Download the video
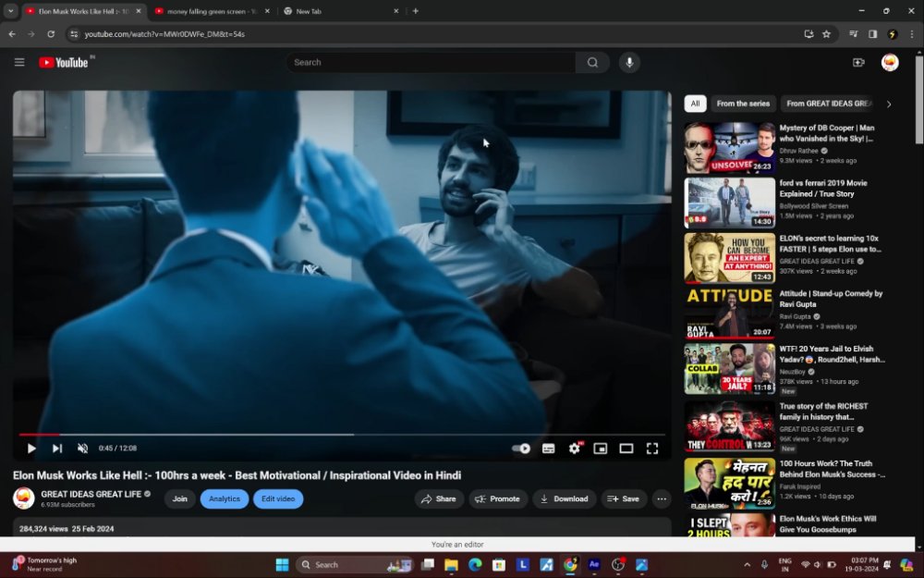924x578 pixels. (x=564, y=499)
